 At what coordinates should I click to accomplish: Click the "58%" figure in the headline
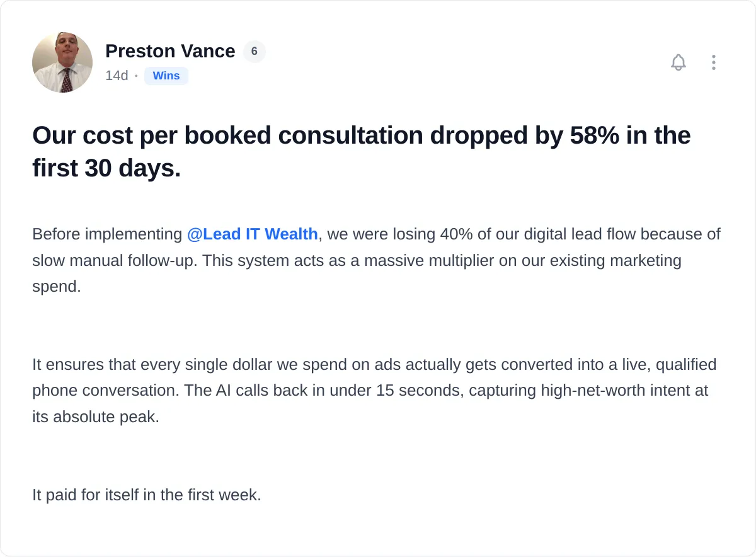pos(594,135)
